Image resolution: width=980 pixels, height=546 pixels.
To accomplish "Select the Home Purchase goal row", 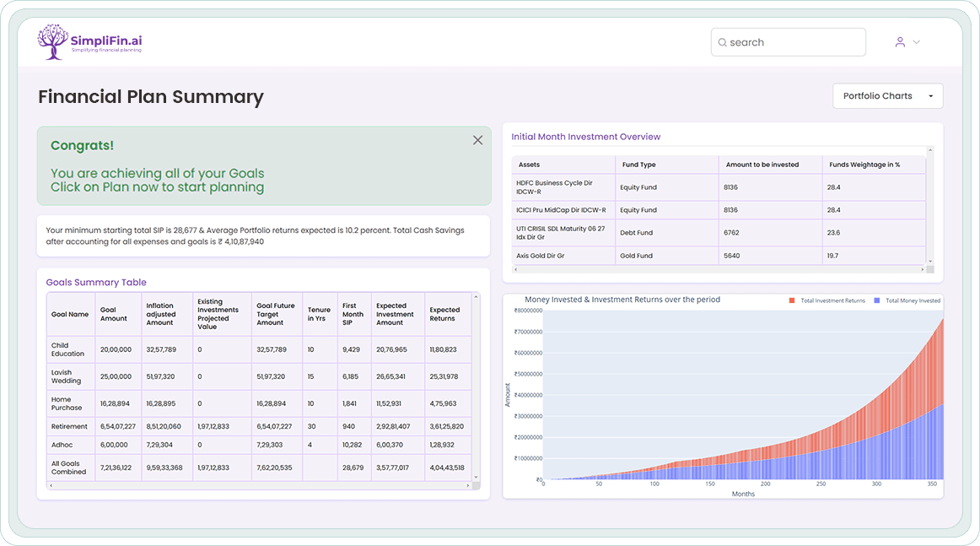I will point(260,403).
